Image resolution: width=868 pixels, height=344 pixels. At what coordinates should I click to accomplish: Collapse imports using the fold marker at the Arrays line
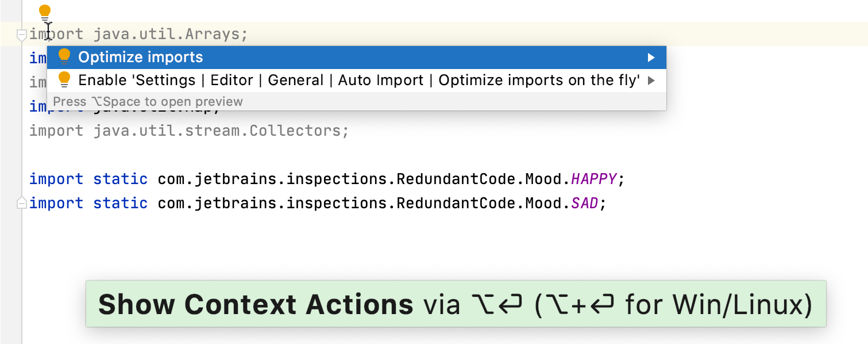21,36
